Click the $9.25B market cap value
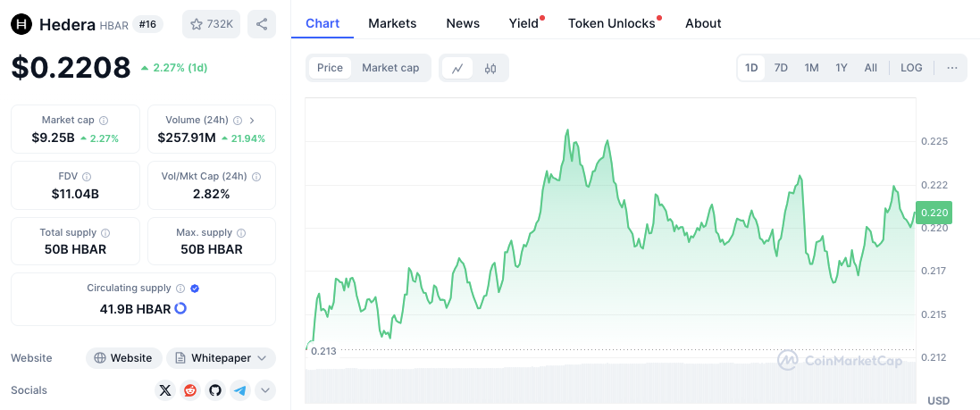 tap(53, 138)
